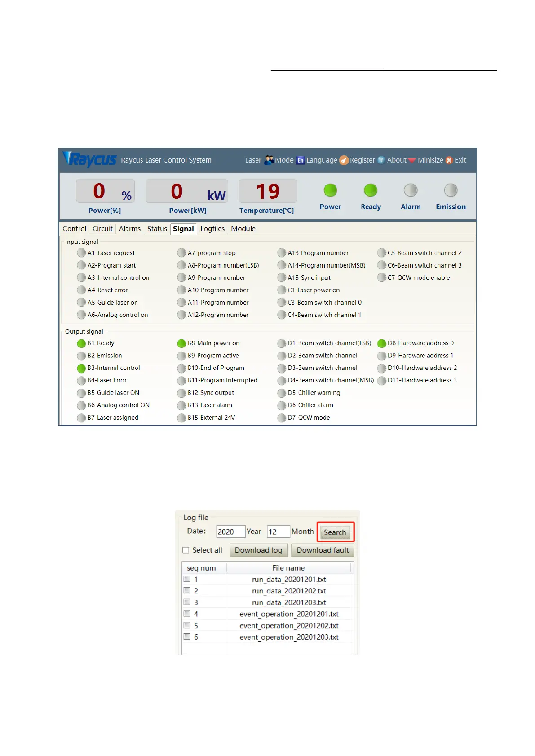Image resolution: width=535 pixels, height=756 pixels.
Task: Click the A4-Reset error signal indicator
Action: pyautogui.click(x=81, y=290)
